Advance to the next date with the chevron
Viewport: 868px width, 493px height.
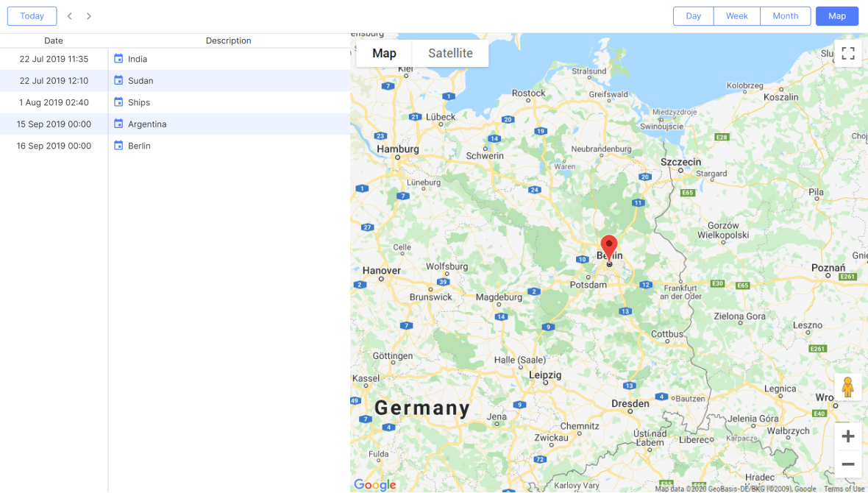pyautogui.click(x=88, y=15)
